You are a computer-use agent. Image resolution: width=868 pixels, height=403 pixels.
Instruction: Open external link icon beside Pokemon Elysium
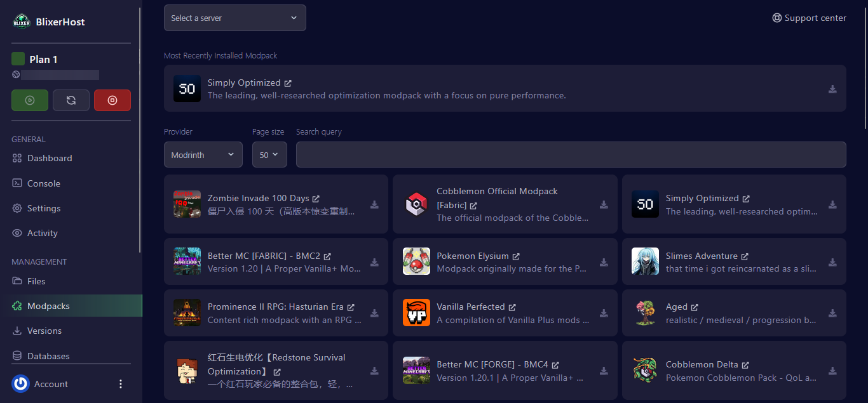click(516, 256)
